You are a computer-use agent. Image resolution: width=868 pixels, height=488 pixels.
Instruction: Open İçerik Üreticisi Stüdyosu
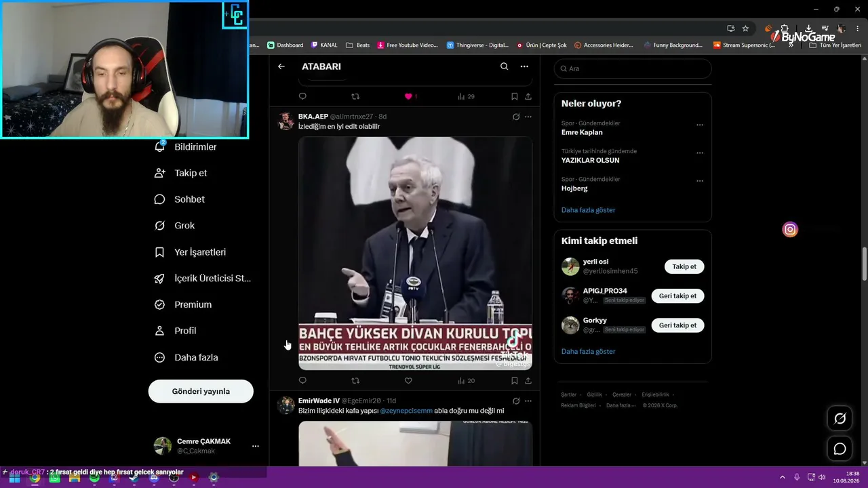[x=203, y=279]
